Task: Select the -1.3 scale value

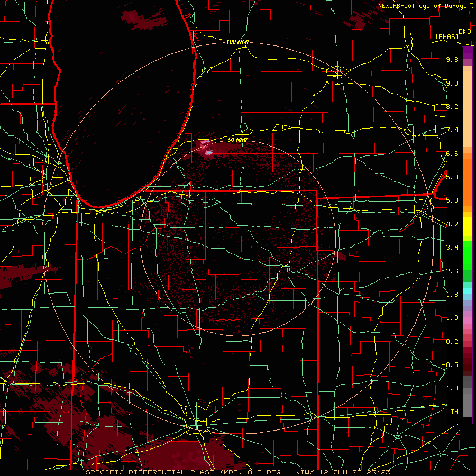Action: (x=450, y=388)
